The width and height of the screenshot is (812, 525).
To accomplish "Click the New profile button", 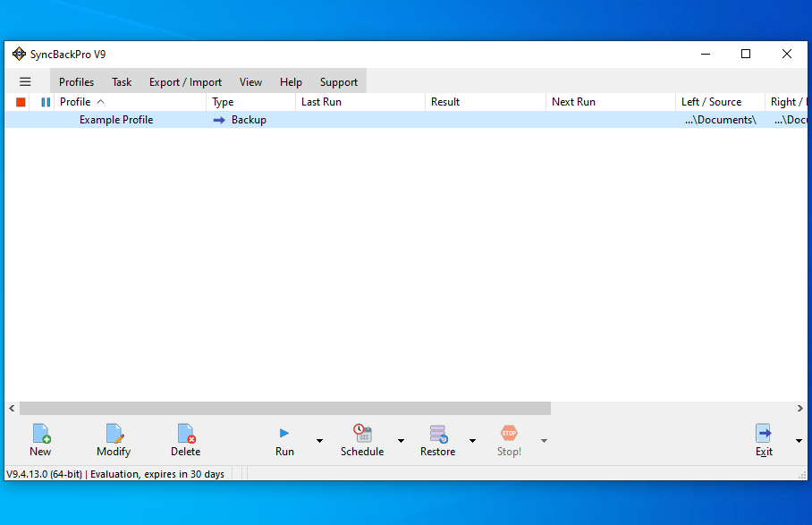I will coord(40,441).
